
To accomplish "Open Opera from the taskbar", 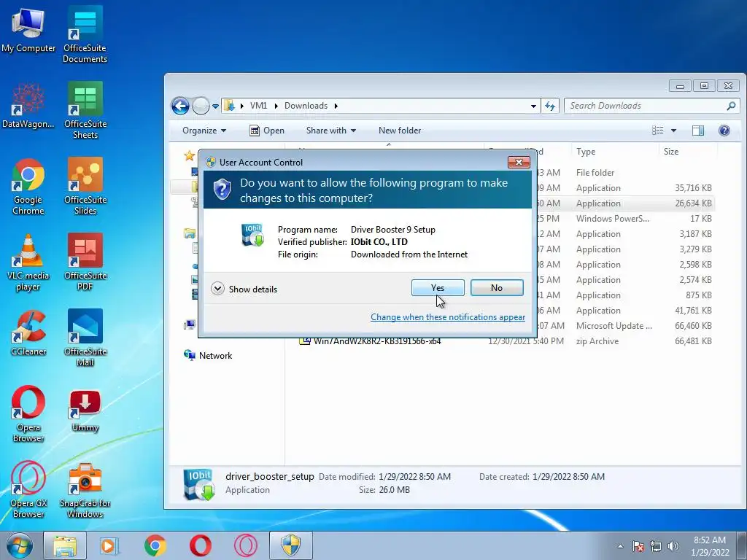I will pyautogui.click(x=201, y=545).
